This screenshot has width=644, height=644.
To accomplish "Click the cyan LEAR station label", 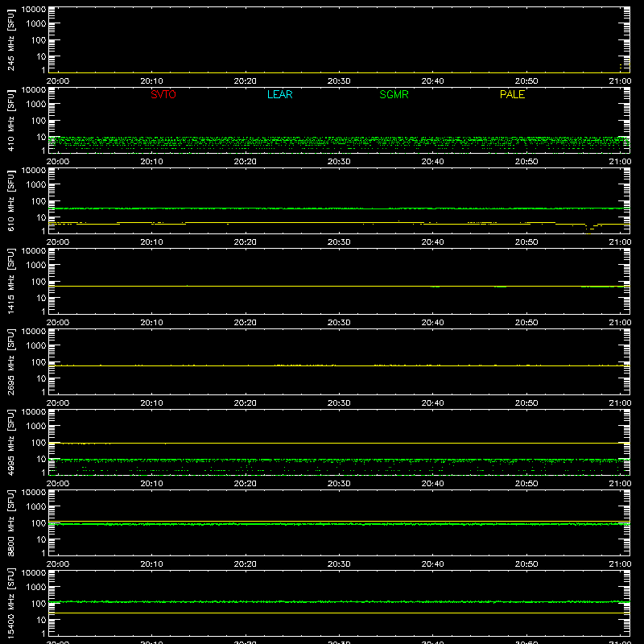I will click(x=279, y=94).
